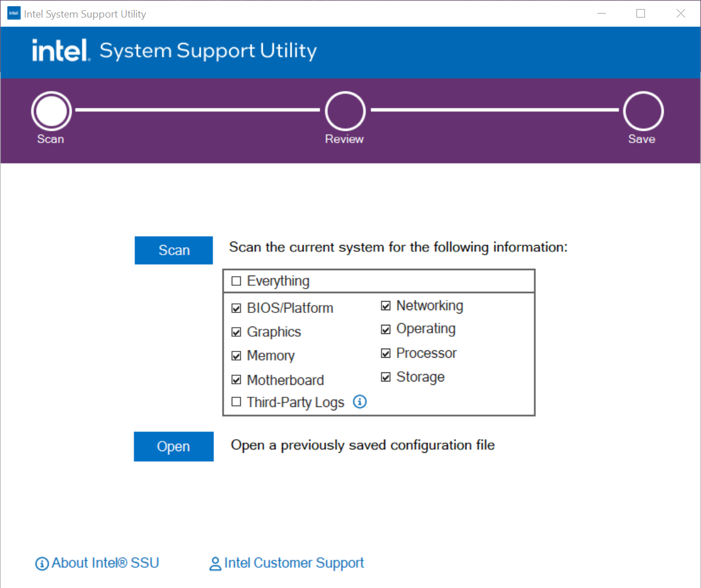The height and width of the screenshot is (588, 701).
Task: Open the About Intel® SSU link
Action: (x=105, y=563)
